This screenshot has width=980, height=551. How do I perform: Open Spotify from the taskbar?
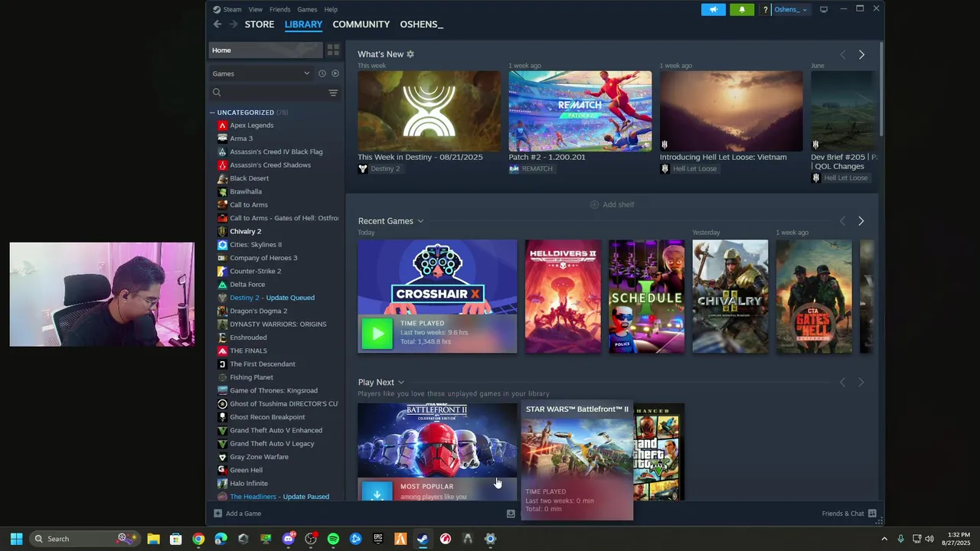pos(333,539)
